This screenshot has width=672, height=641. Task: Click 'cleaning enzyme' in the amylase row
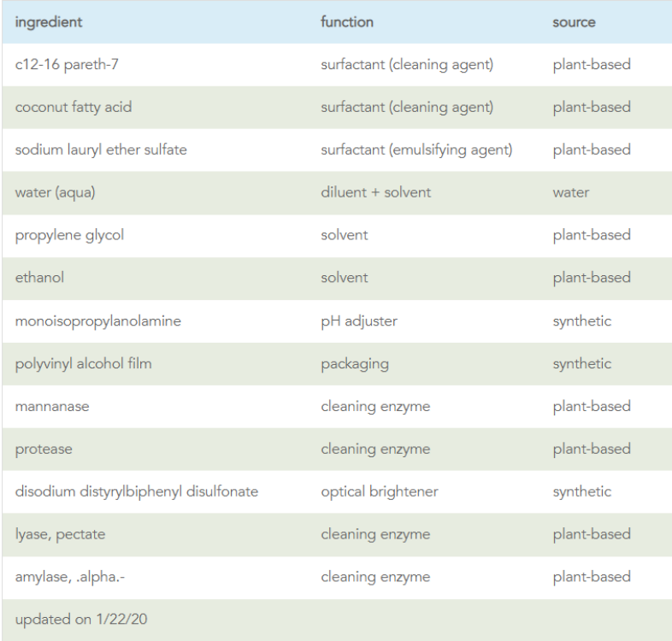(375, 577)
